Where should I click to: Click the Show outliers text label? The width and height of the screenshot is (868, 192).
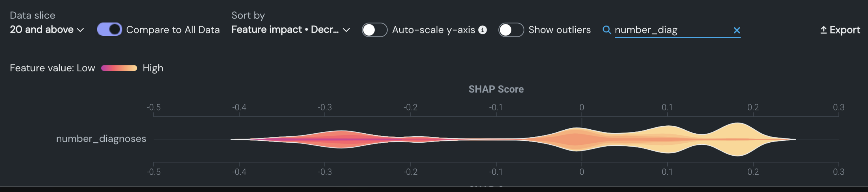coord(559,30)
